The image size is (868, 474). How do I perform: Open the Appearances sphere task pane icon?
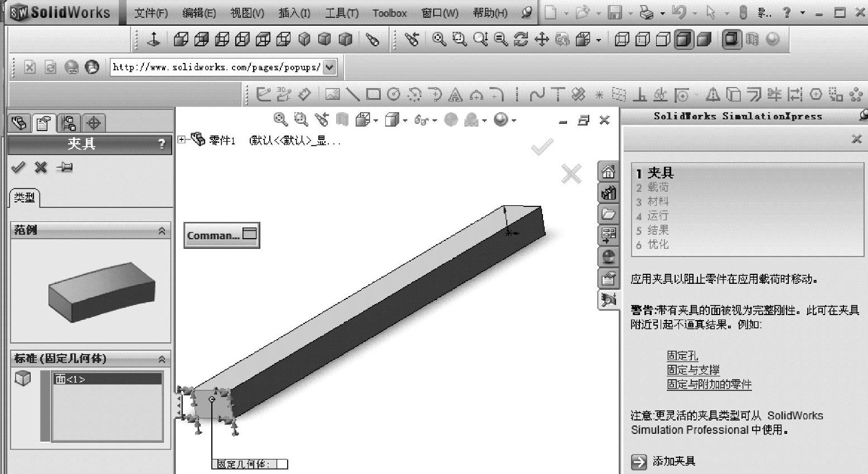[x=608, y=257]
